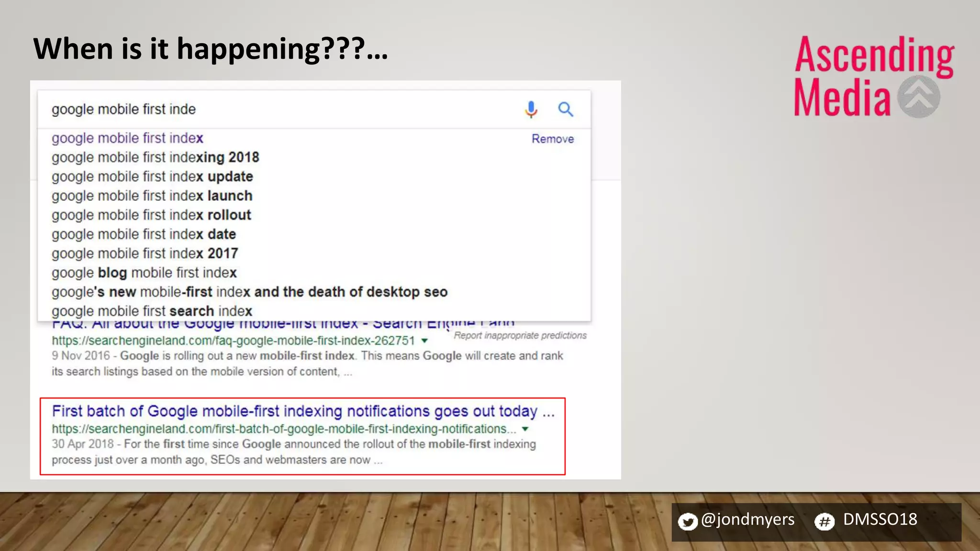Choose the 'index update' autocomplete suggestion
This screenshot has height=551, width=980.
[152, 176]
